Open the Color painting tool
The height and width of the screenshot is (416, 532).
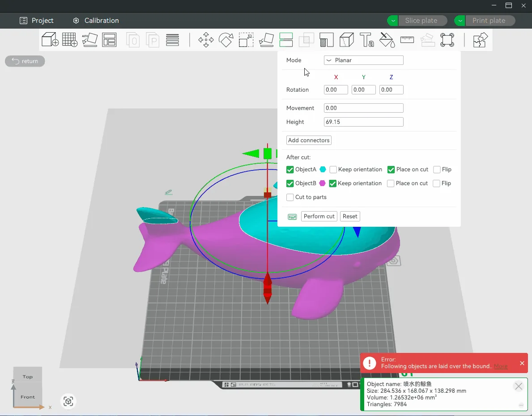tap(387, 40)
